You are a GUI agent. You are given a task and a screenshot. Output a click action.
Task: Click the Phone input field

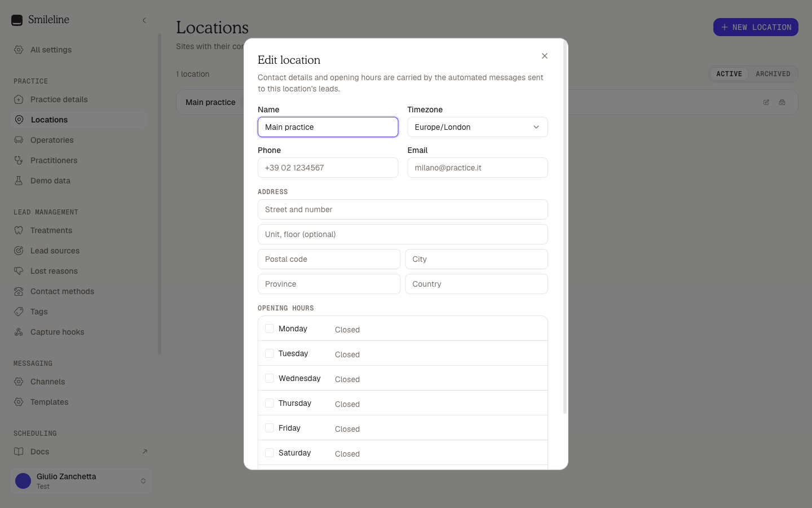pos(328,168)
